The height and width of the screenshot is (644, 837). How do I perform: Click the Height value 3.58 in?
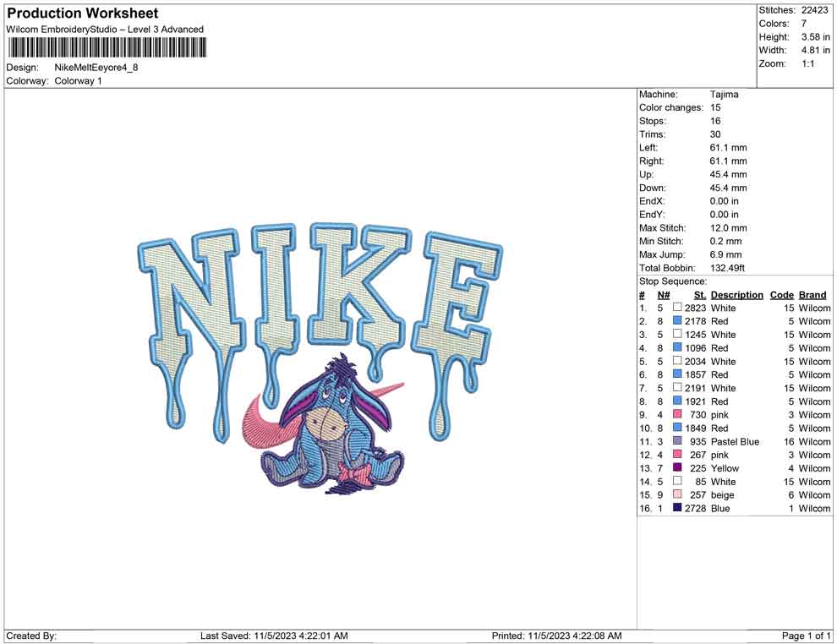tap(816, 37)
